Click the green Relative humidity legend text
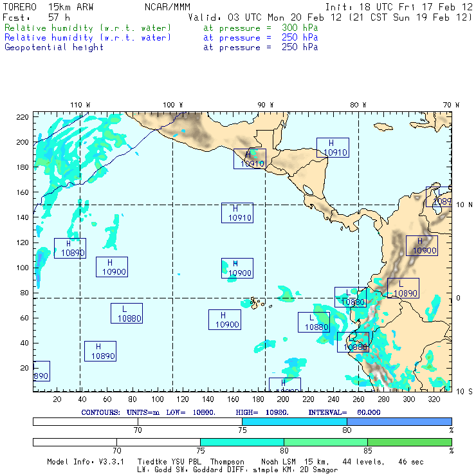 click(x=88, y=28)
